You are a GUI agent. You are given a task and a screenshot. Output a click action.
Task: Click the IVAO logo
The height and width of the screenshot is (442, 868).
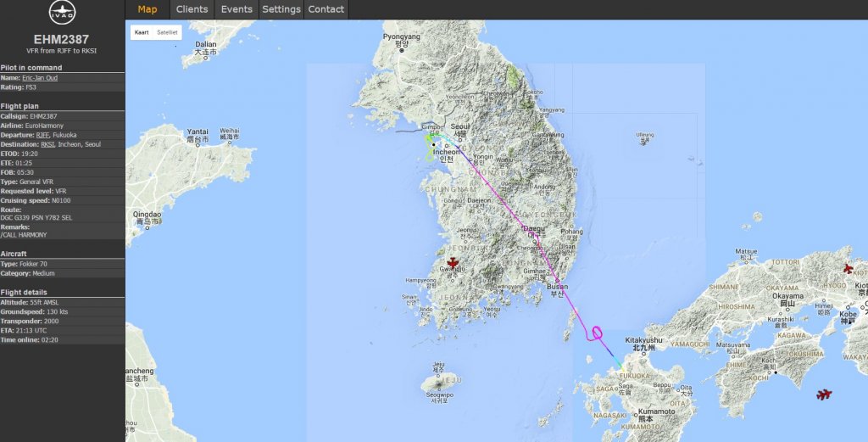tap(62, 14)
